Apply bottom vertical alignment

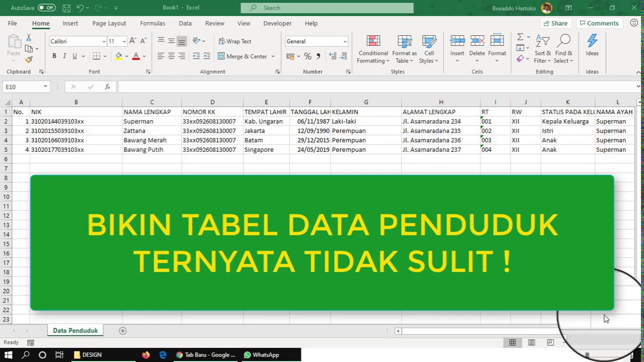tap(182, 41)
